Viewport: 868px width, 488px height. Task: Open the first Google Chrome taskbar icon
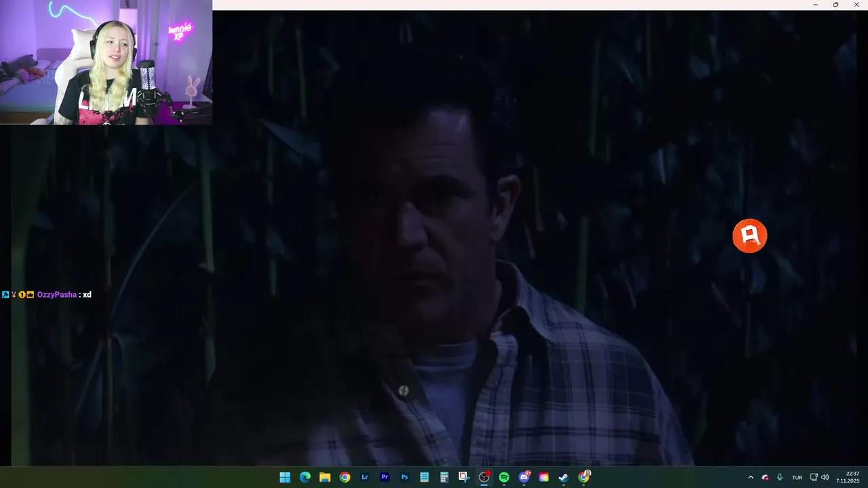pos(344,477)
